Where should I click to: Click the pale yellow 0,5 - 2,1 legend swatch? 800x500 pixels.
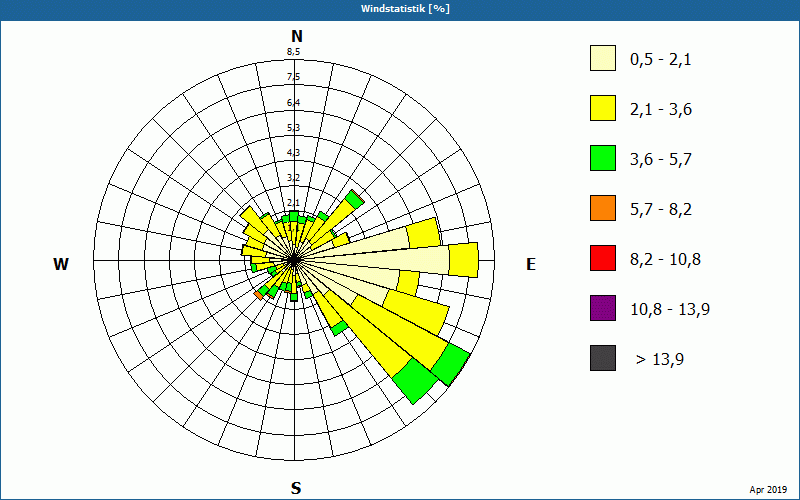[x=603, y=58]
